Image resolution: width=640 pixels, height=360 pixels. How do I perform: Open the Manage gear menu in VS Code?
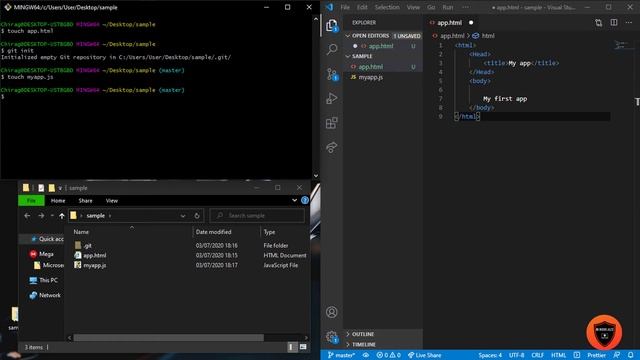(332, 337)
